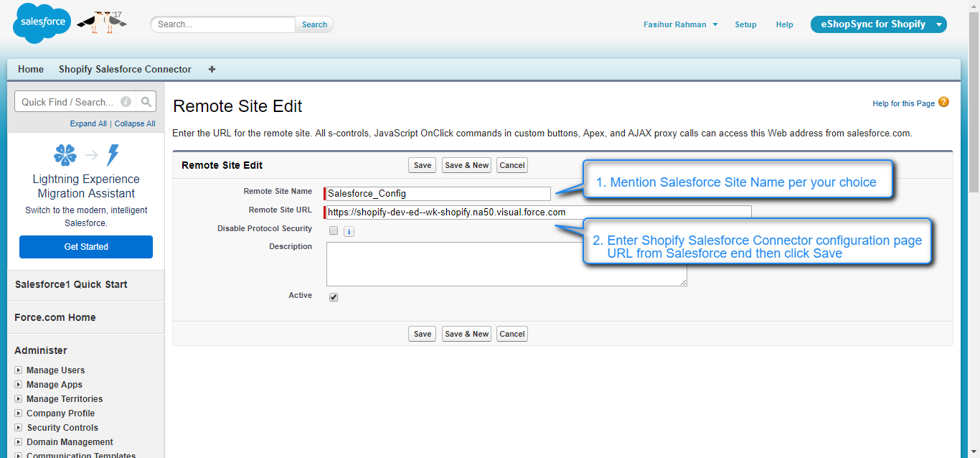Click the orange help question mark icon
The image size is (980, 458).
943,102
